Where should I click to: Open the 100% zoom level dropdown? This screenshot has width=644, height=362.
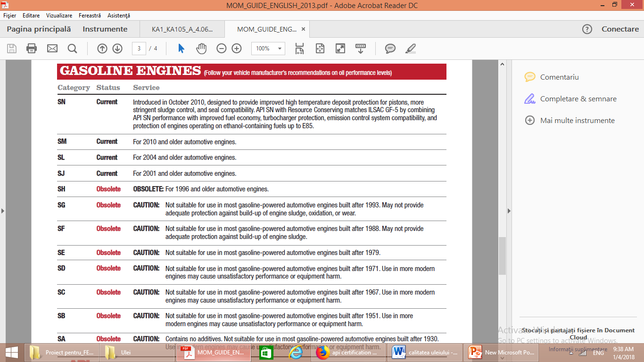(x=280, y=49)
